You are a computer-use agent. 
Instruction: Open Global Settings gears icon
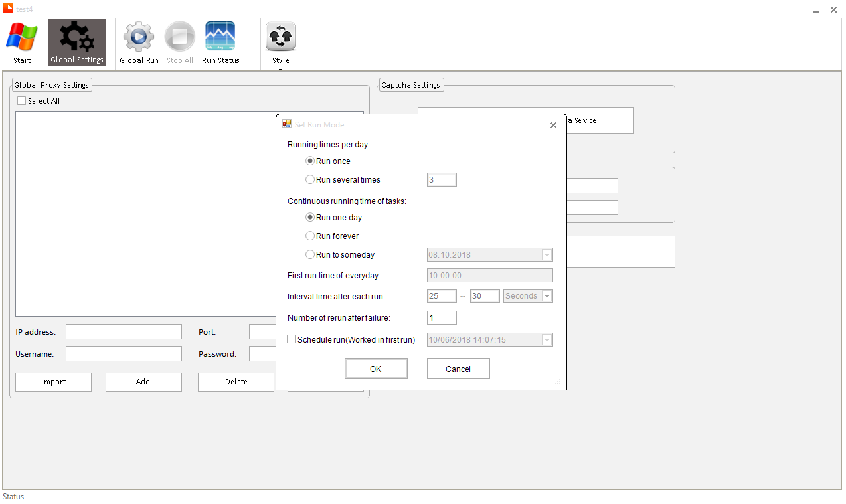coord(77,37)
